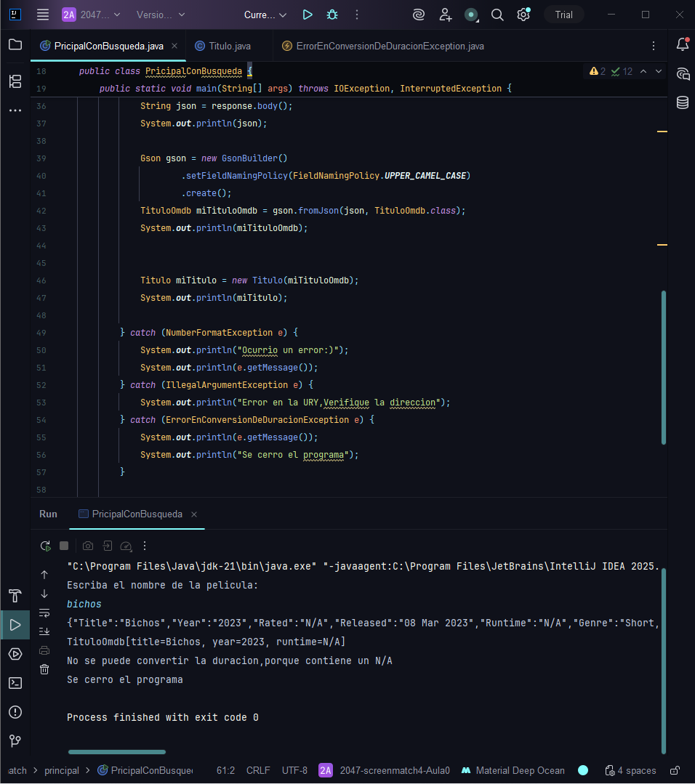Open more run actions in the title bar
The width and height of the screenshot is (695, 784).
pyautogui.click(x=357, y=15)
